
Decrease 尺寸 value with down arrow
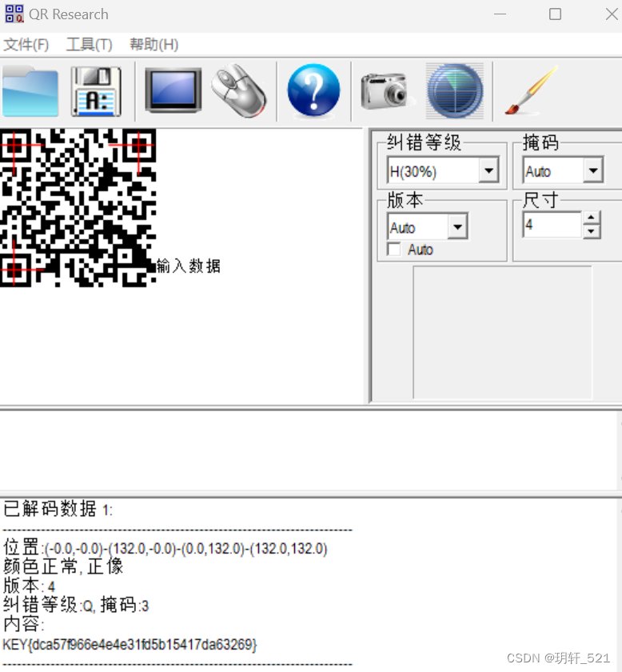click(x=592, y=231)
